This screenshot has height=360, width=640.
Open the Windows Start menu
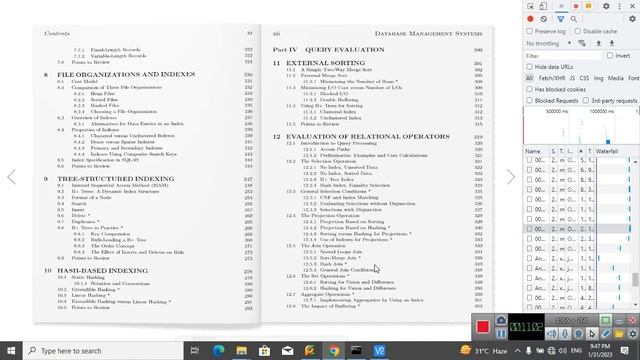pyautogui.click(x=11, y=351)
